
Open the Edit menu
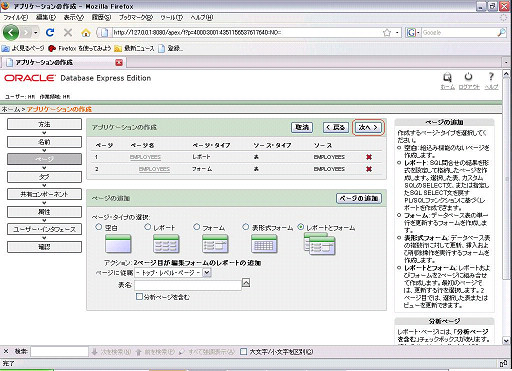pyautogui.click(x=46, y=17)
